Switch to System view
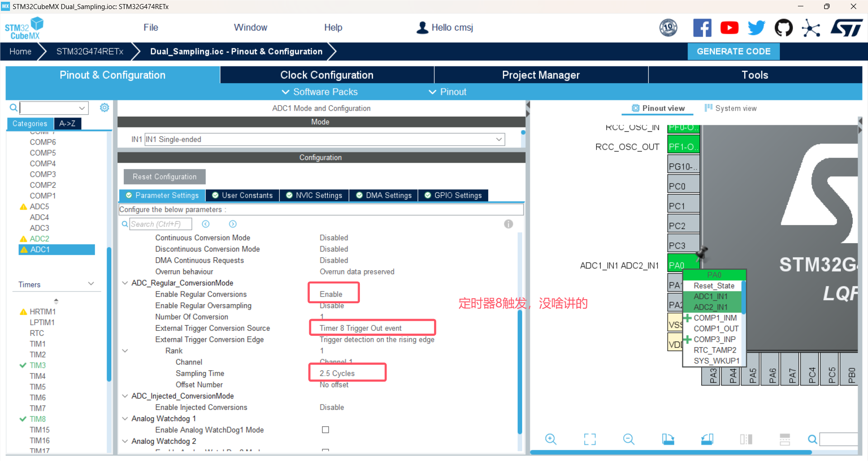Viewport: 868px width, 461px height. pyautogui.click(x=731, y=108)
